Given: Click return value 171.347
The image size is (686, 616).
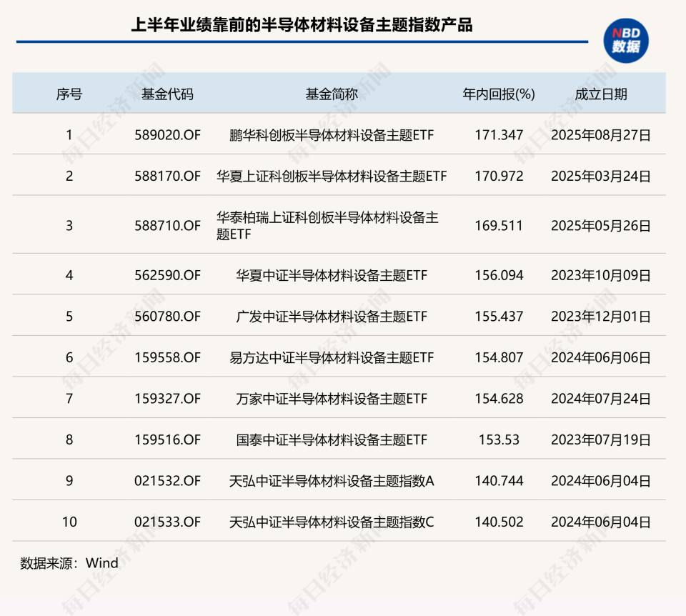Looking at the screenshot, I should pyautogui.click(x=499, y=135).
